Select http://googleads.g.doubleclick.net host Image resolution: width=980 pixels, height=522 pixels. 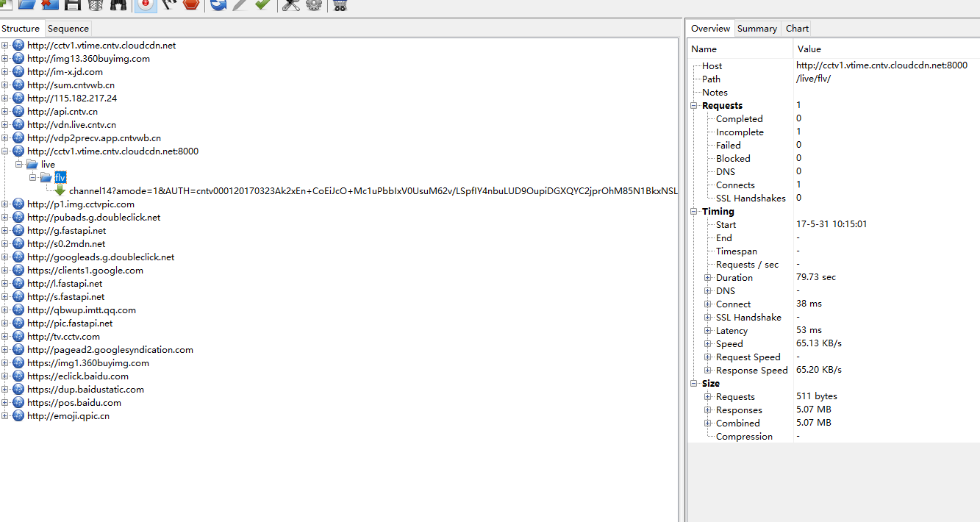[x=101, y=257]
